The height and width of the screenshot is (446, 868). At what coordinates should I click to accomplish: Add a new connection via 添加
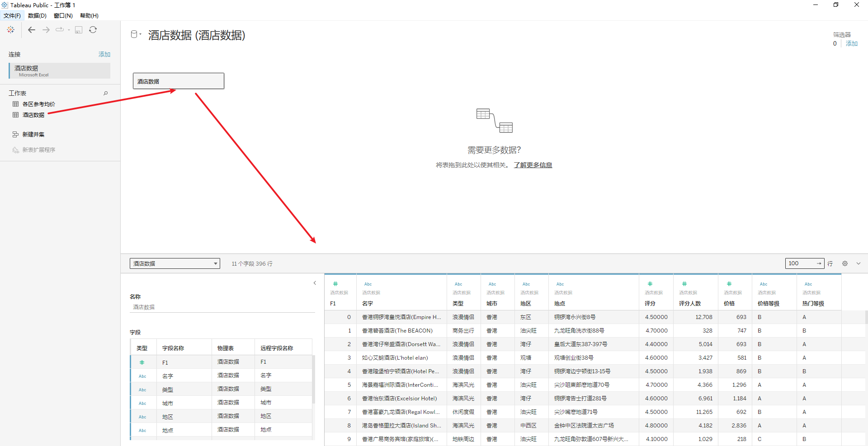tap(104, 54)
